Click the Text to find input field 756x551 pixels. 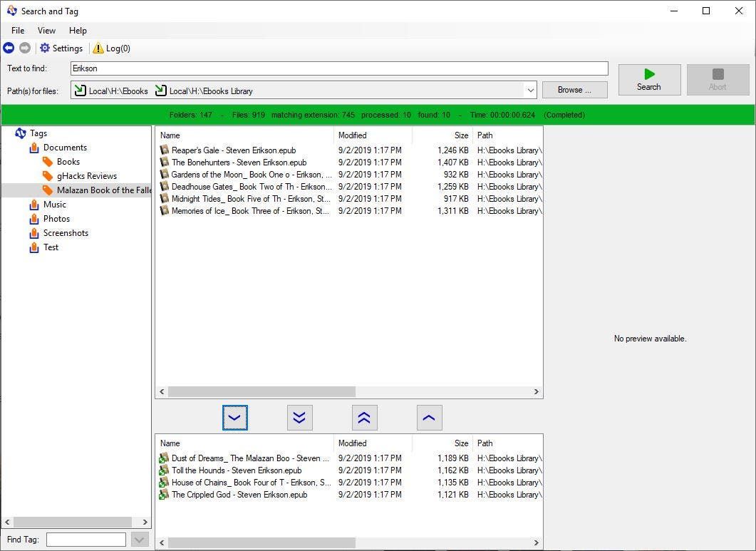pyautogui.click(x=339, y=68)
